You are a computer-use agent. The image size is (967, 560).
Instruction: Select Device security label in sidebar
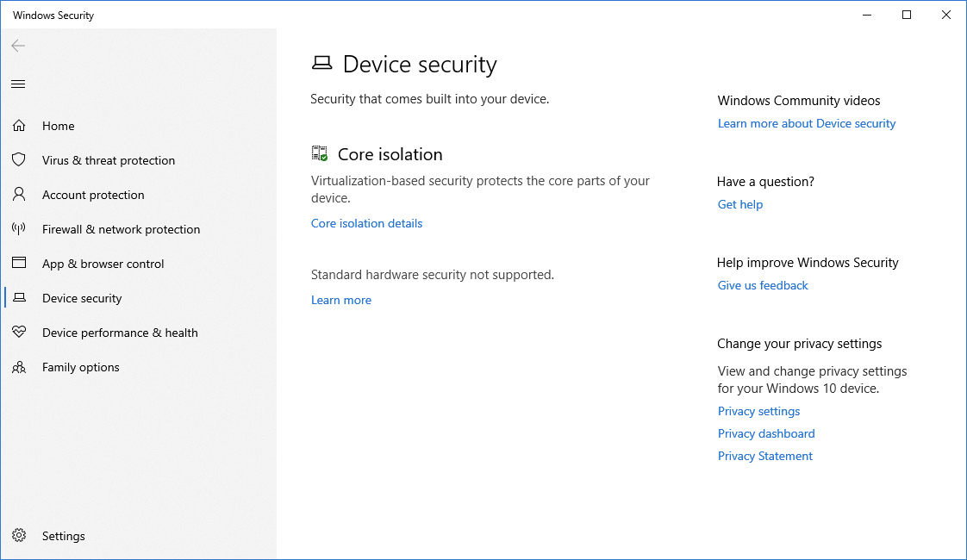[82, 298]
